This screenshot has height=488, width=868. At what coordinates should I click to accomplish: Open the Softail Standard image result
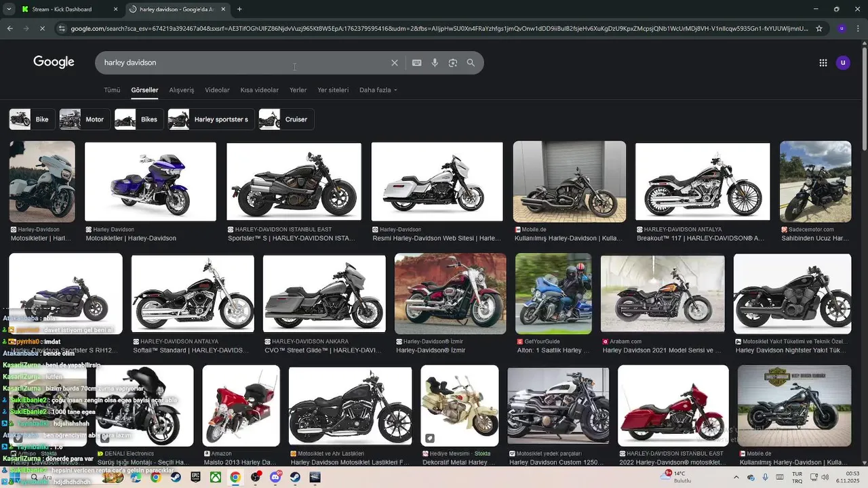point(193,293)
